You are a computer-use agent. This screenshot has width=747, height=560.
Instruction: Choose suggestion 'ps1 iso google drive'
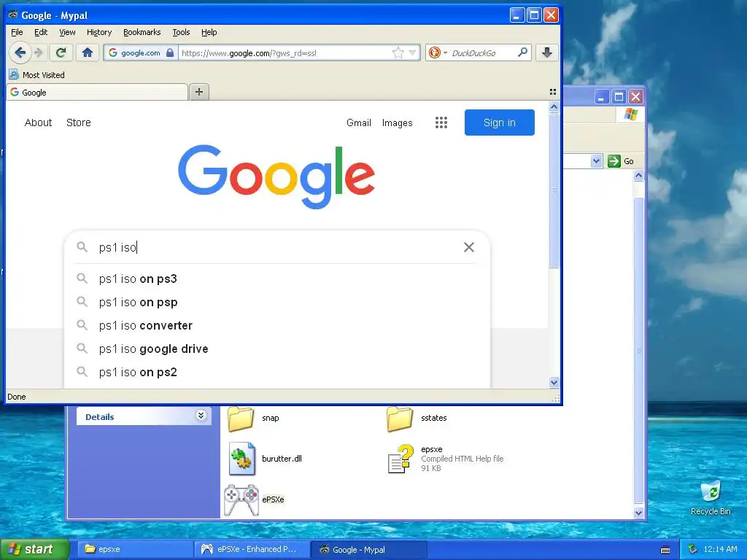[x=276, y=349]
